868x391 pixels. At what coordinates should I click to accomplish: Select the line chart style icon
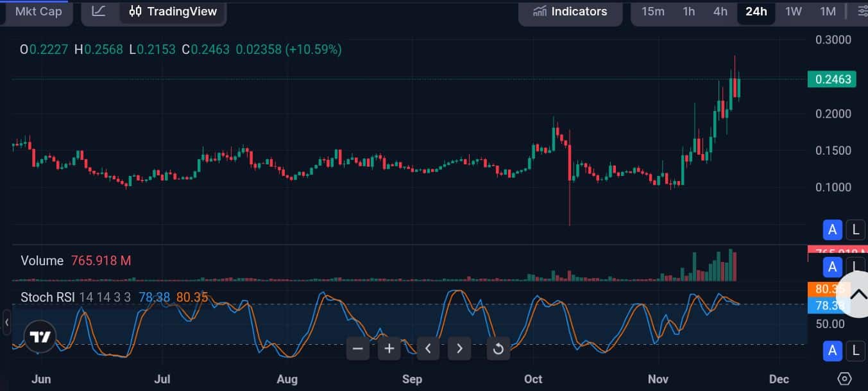point(99,11)
